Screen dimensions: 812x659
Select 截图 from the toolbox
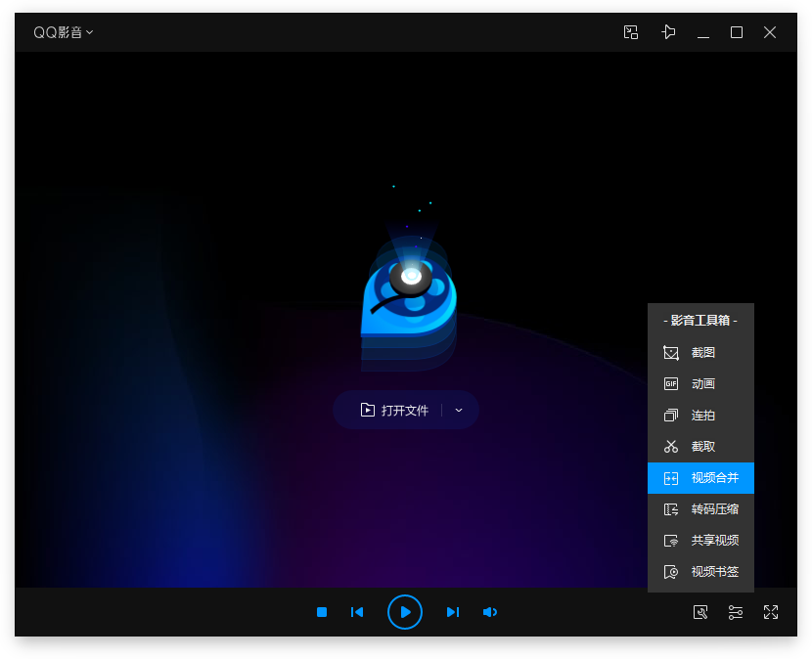[700, 353]
